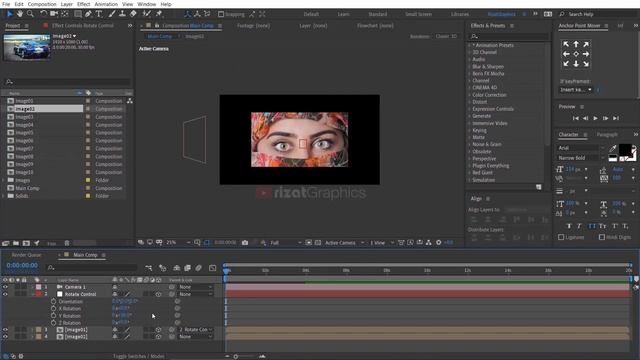The image size is (640, 360).
Task: Toggle visibility eye of Camera 1 layer
Action: [5, 287]
